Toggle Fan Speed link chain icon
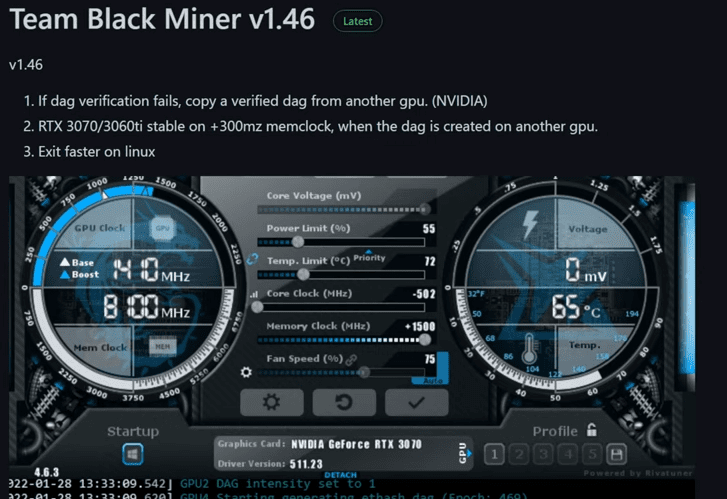This screenshot has height=499, width=727. (351, 359)
